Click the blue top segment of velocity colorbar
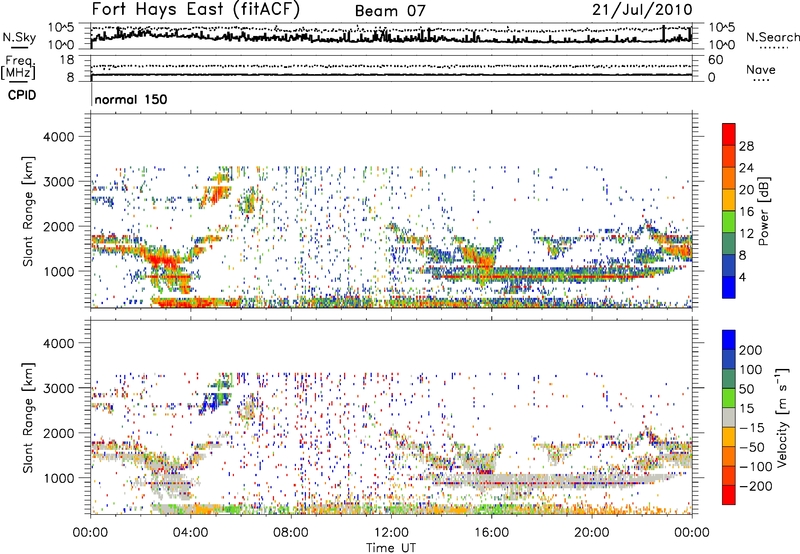800x554 pixels. click(x=729, y=340)
